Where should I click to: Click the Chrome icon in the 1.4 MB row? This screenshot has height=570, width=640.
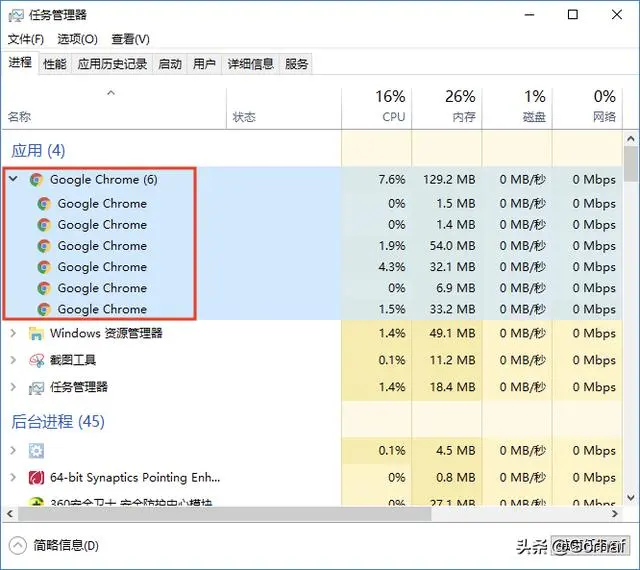tap(44, 225)
